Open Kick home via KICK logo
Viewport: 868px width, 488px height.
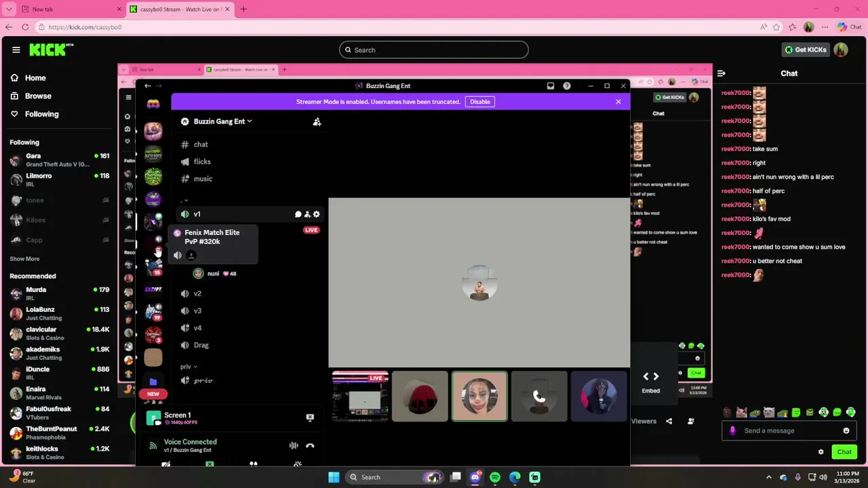[x=51, y=49]
